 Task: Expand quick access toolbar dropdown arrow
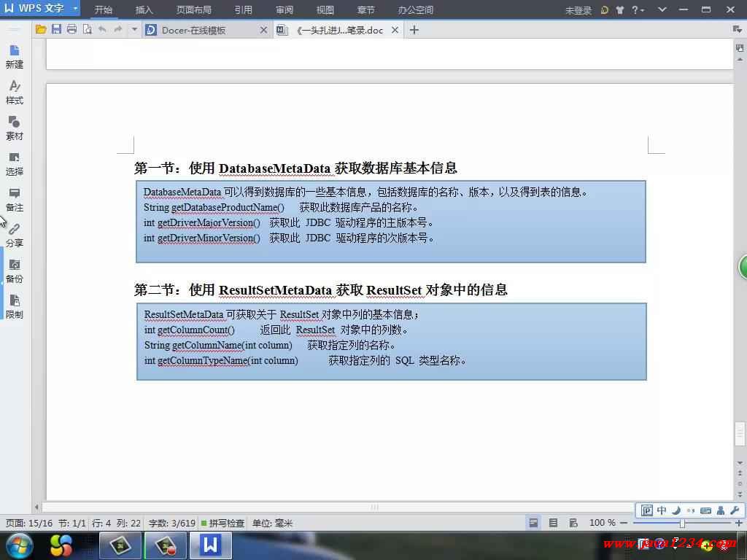[x=134, y=29]
